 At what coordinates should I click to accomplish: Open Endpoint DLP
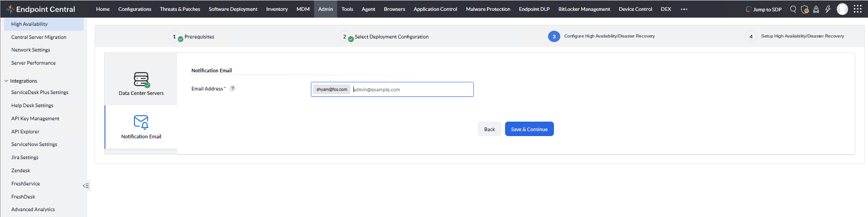click(534, 9)
